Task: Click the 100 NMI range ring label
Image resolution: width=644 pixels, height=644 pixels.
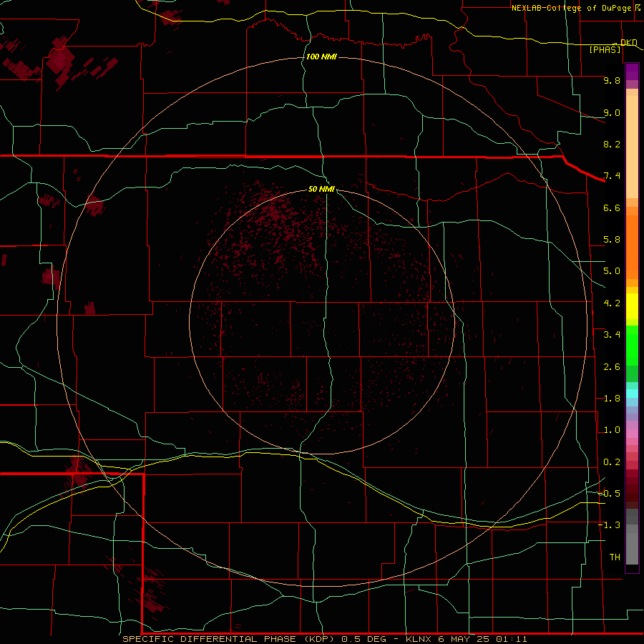Action: (x=321, y=57)
